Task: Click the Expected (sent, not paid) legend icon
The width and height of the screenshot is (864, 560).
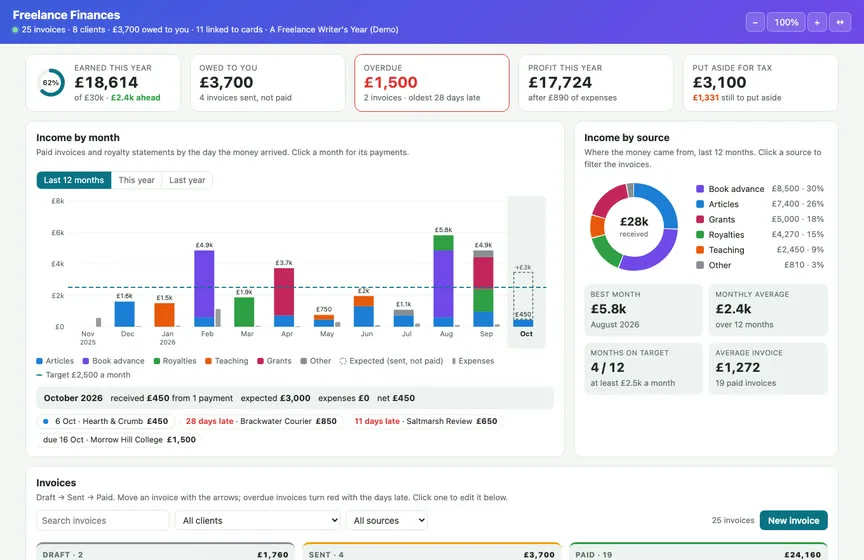Action: (x=343, y=361)
